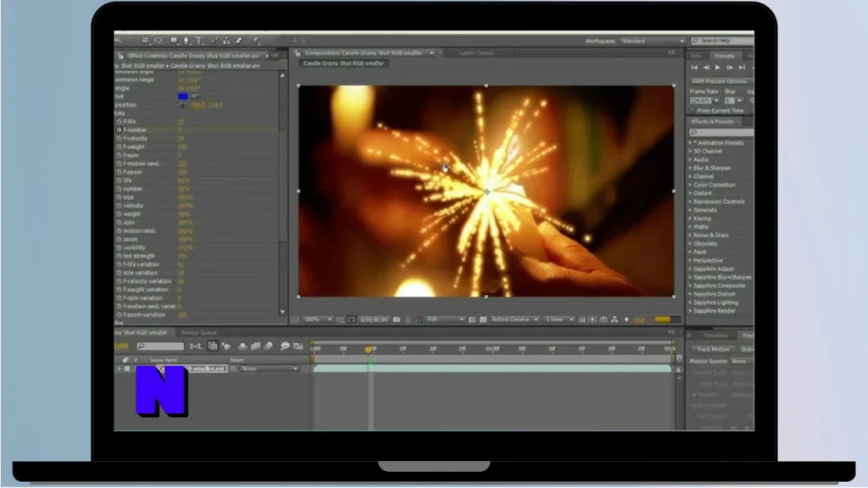
Task: Toggle stopwatch for f-life property
Action: (x=119, y=121)
